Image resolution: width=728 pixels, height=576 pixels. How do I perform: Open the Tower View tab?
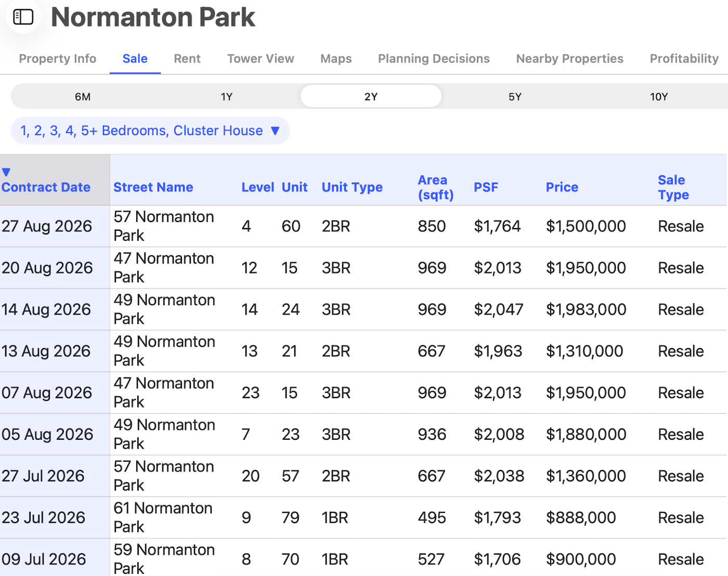[x=261, y=59]
